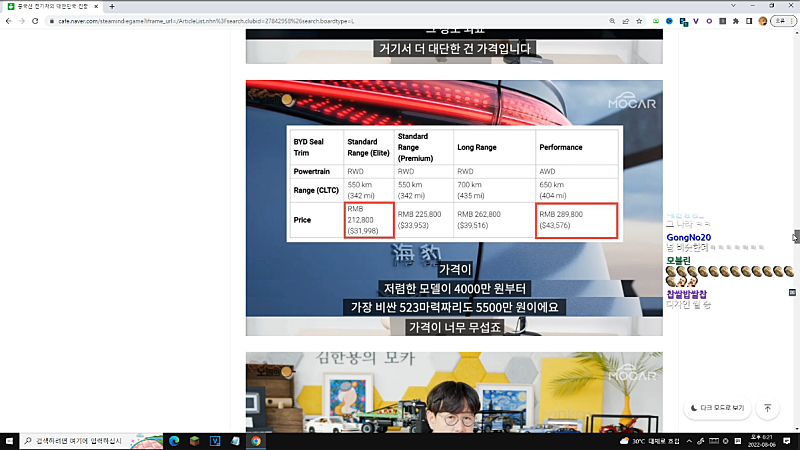800x450 pixels.
Task: Click the presenter video thumbnail image
Action: coord(454,392)
